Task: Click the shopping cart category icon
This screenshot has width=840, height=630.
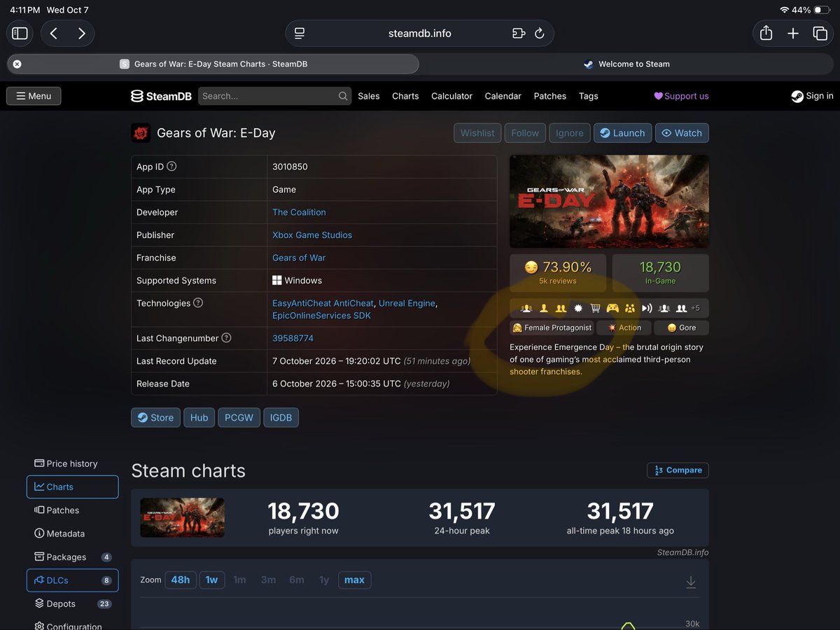Action: [595, 308]
